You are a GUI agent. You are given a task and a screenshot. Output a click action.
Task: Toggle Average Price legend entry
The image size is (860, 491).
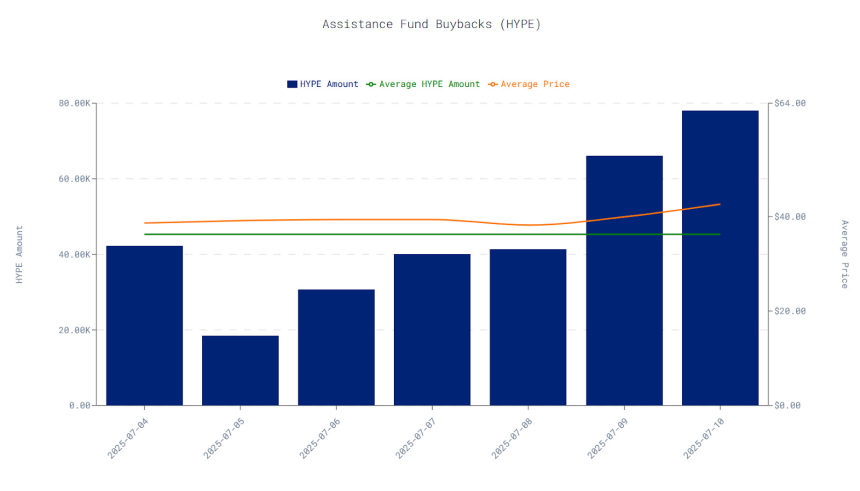pos(529,84)
